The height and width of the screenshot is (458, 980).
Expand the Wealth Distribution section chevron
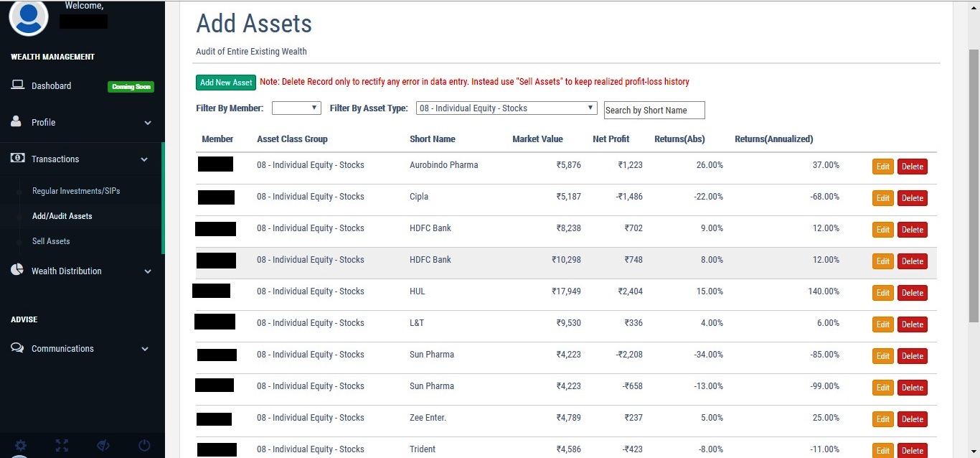(x=148, y=271)
